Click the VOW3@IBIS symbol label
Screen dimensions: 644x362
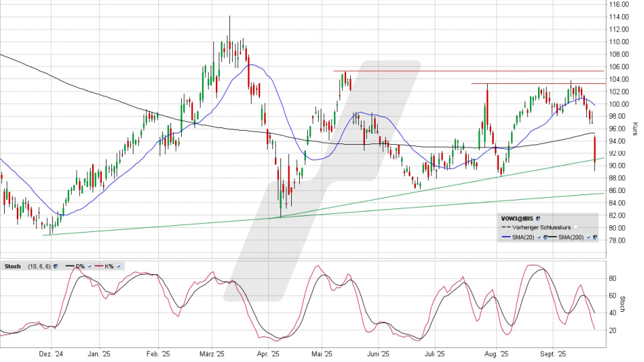click(517, 219)
